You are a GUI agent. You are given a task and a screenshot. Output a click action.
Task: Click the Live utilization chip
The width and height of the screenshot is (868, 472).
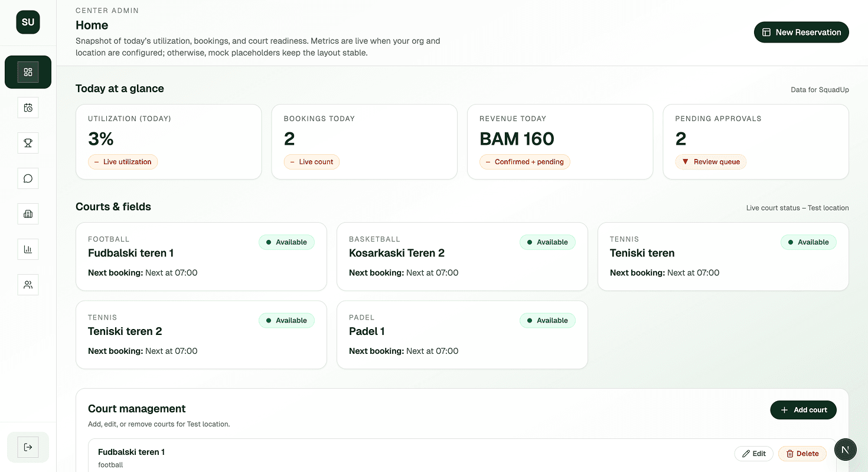click(x=123, y=161)
